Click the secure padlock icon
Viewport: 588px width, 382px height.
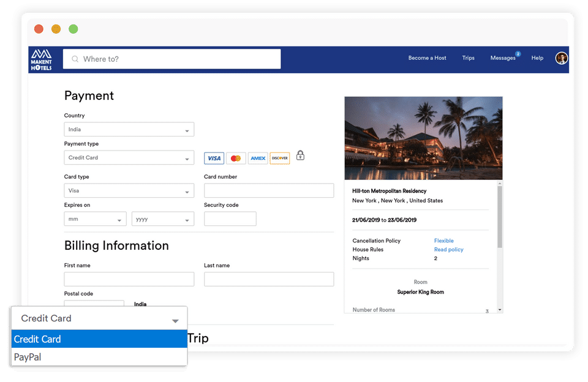(300, 155)
